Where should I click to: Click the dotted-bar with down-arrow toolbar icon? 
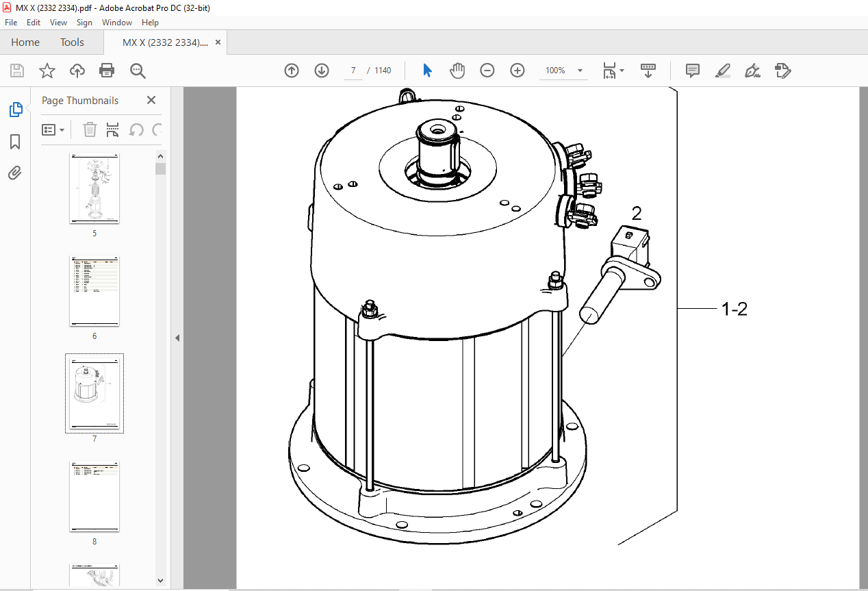coord(648,71)
